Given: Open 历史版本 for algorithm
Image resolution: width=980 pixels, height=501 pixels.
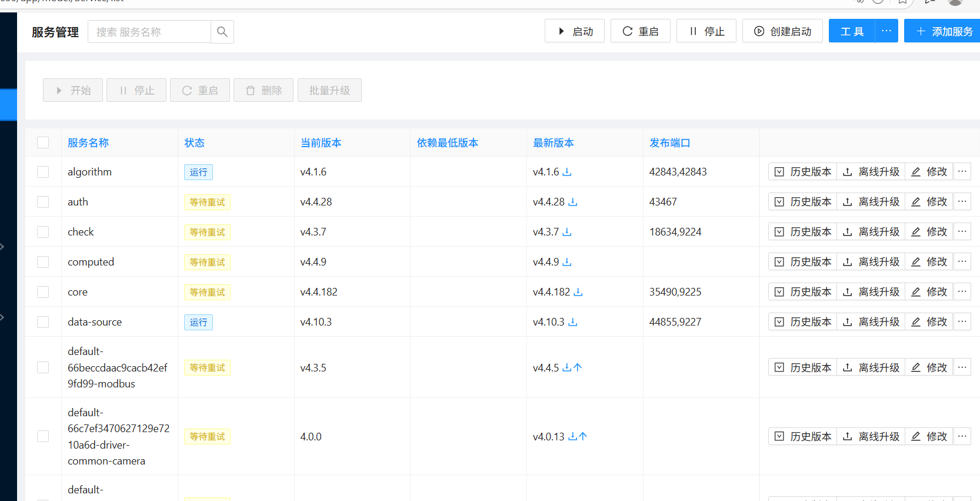Looking at the screenshot, I should [x=803, y=171].
